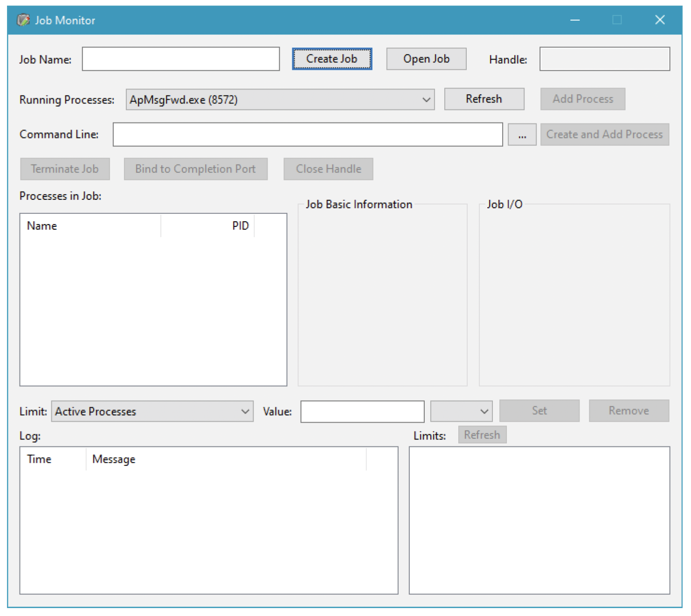The height and width of the screenshot is (616, 691).
Task: Click Refresh next to Limits label
Action: tap(482, 435)
